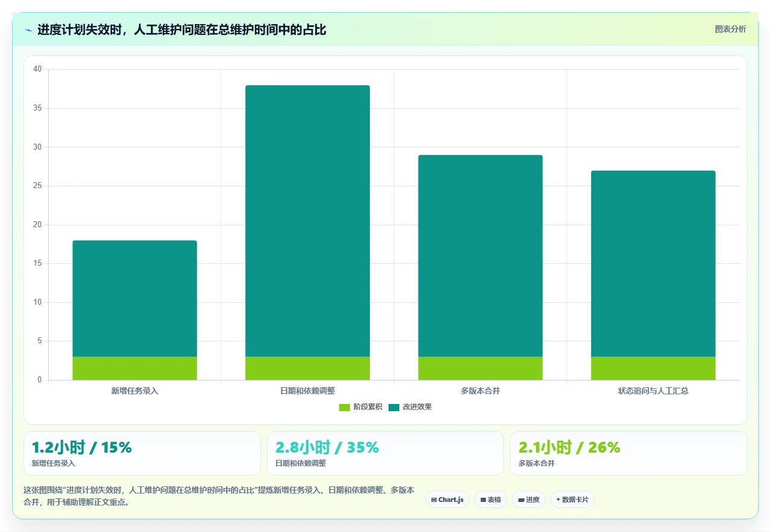Viewport: 771px width, 532px height.
Task: Click the teal bar segment for 新增任务录入
Action: coord(135,299)
